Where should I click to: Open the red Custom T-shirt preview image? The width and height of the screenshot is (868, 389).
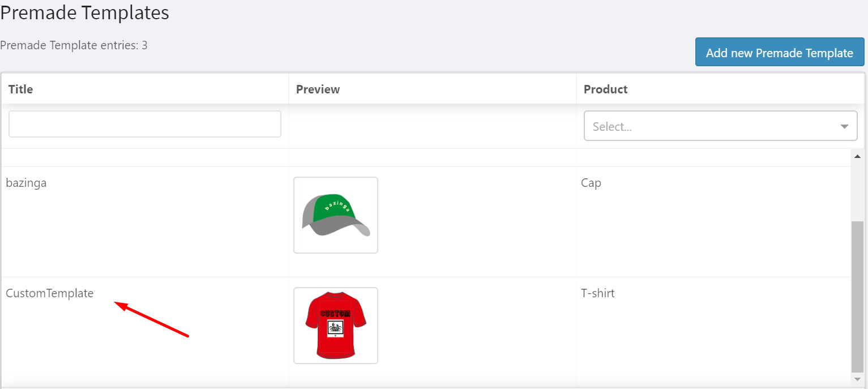[336, 326]
